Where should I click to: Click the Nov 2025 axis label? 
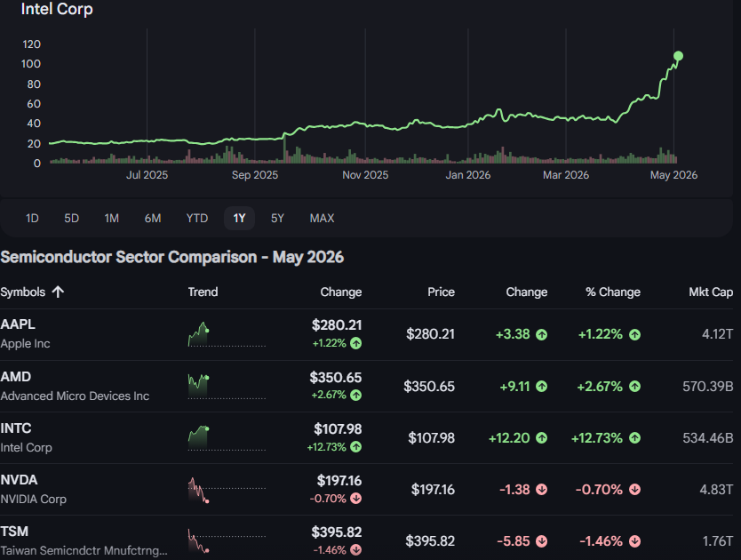click(365, 175)
